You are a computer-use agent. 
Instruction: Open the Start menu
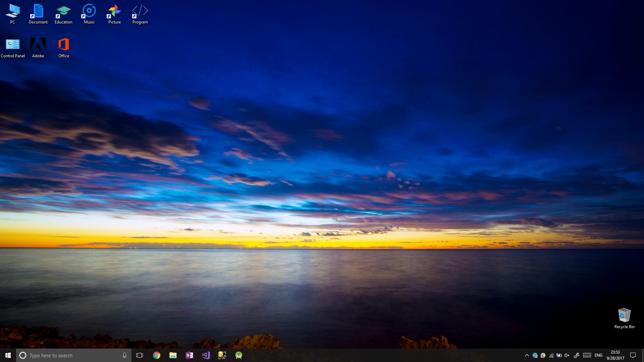point(8,355)
